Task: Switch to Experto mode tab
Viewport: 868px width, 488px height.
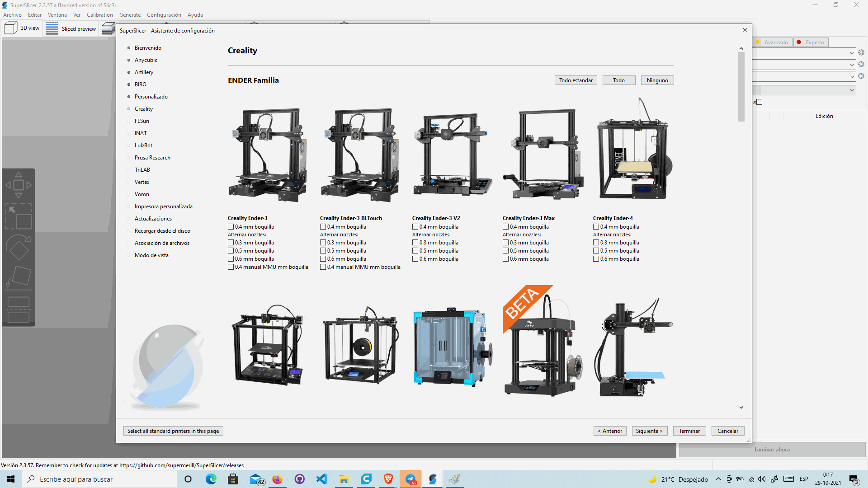Action: point(811,42)
